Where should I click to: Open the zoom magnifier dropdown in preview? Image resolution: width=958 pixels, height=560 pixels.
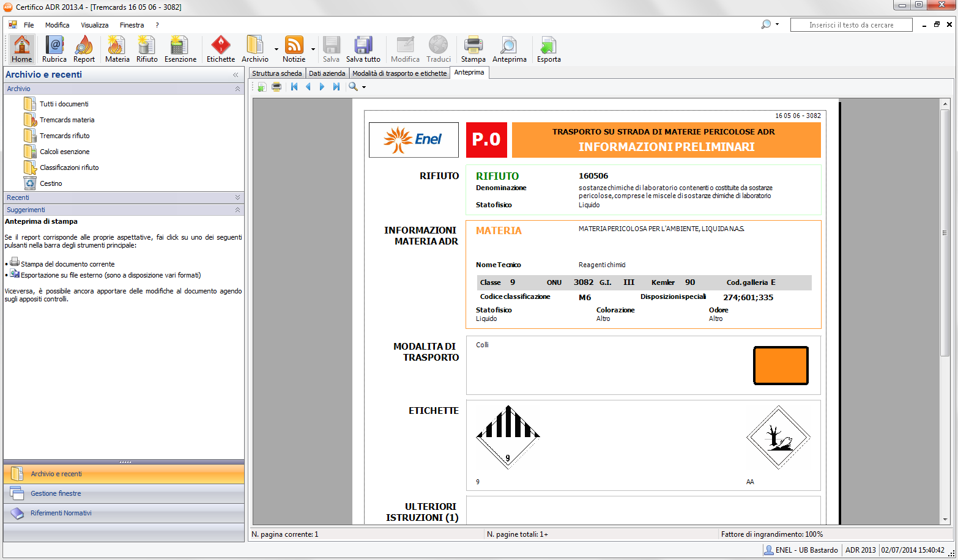[x=363, y=87]
